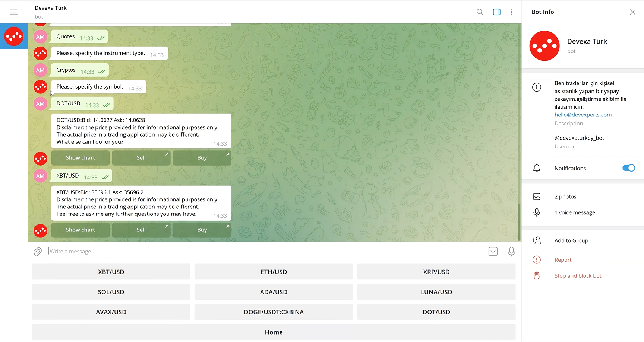Click the AM avatar beside the XBT/USD message
Viewport: 644px width, 342px height.
40,176
